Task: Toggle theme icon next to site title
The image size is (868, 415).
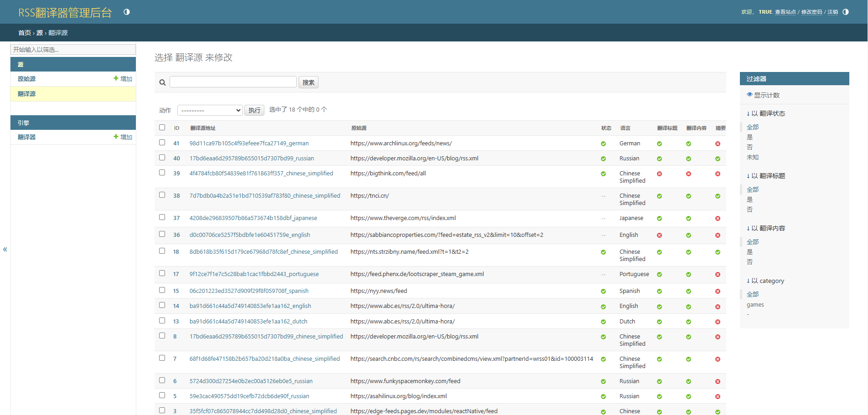Action: click(x=127, y=12)
